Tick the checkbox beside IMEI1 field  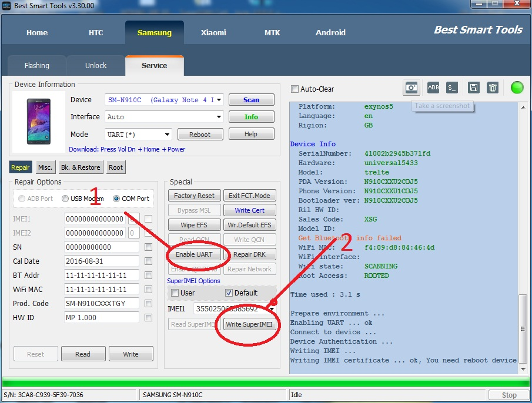(148, 219)
